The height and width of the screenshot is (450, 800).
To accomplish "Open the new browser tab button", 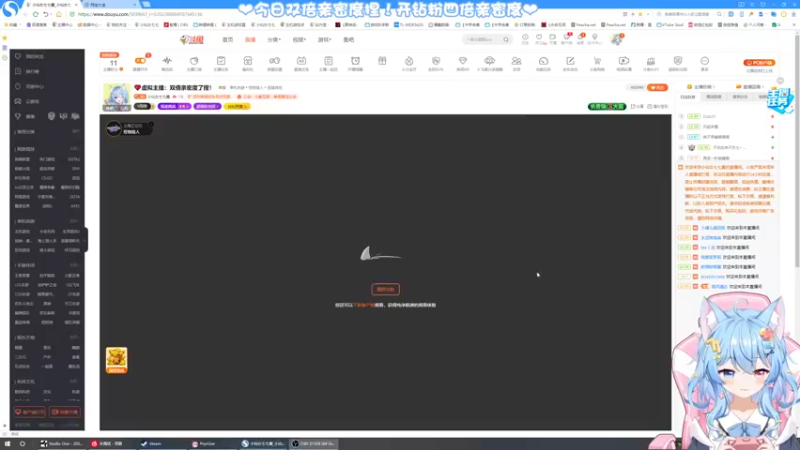I will click(146, 5).
